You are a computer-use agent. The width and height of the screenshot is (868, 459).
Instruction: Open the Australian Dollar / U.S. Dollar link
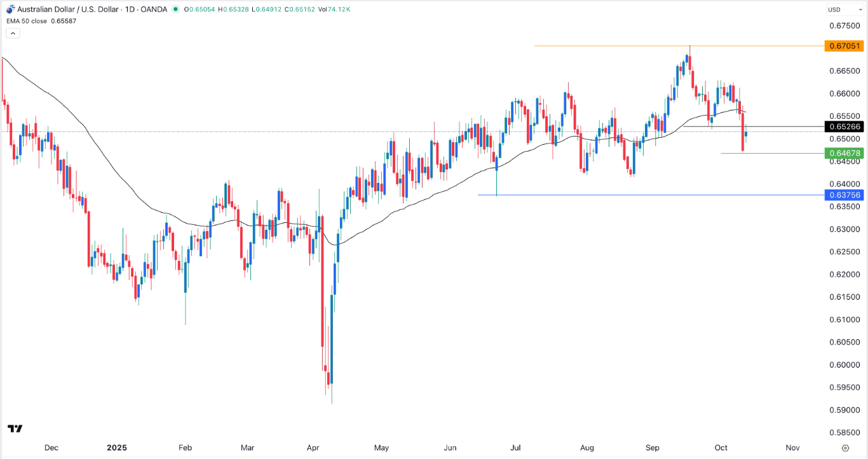(x=67, y=10)
